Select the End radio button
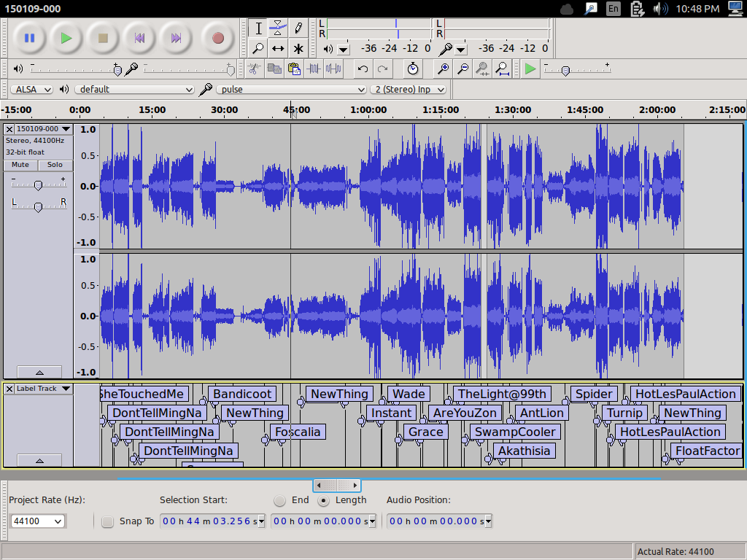This screenshot has width=747, height=560. 280,500
